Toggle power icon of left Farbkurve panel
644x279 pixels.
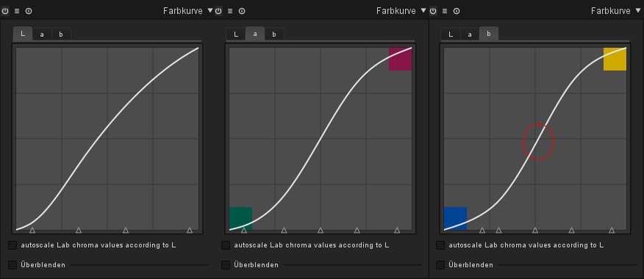(x=5, y=11)
